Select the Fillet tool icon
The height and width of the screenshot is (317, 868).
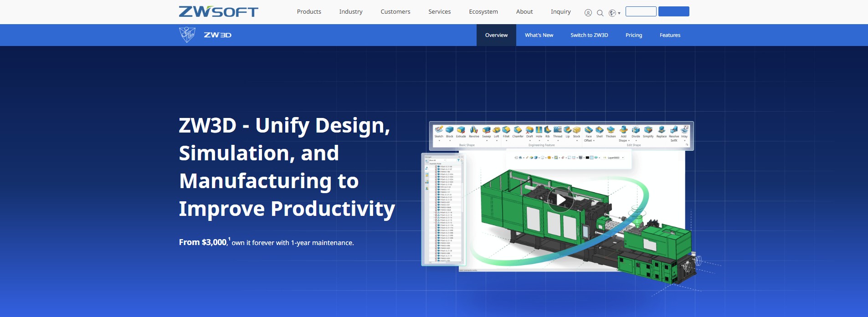click(506, 130)
